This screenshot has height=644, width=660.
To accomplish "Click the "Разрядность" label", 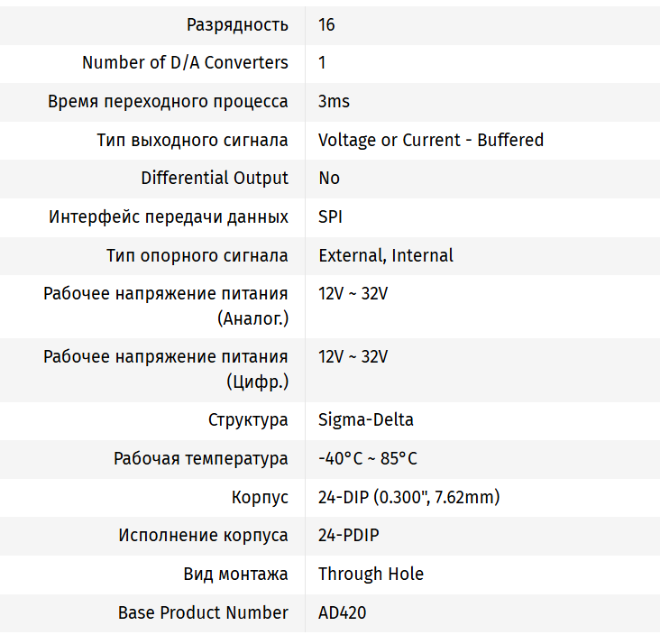I will [237, 24].
